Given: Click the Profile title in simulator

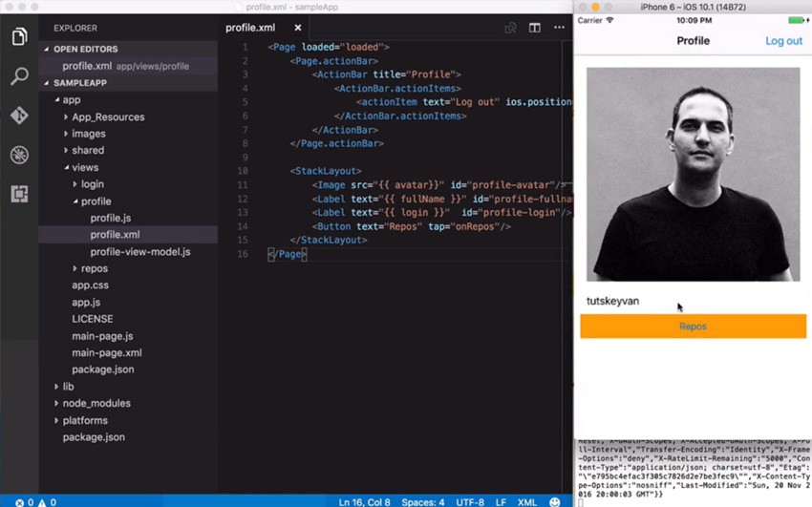Looking at the screenshot, I should pyautogui.click(x=693, y=41).
